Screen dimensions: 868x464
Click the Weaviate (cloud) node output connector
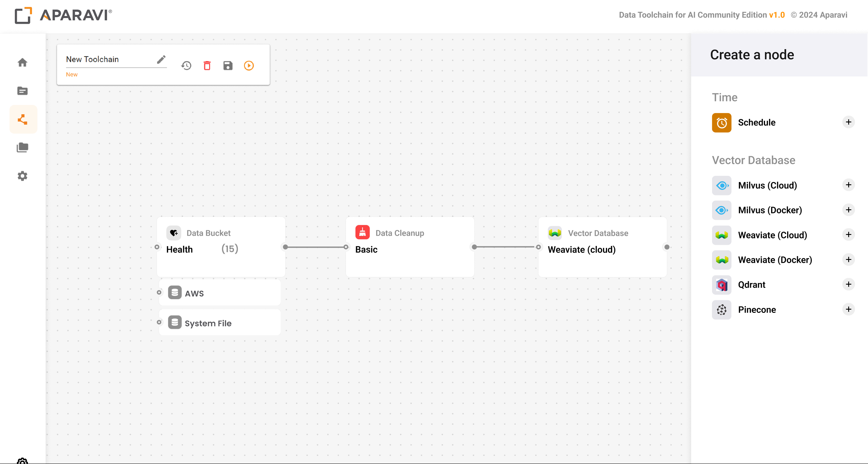[666, 247]
